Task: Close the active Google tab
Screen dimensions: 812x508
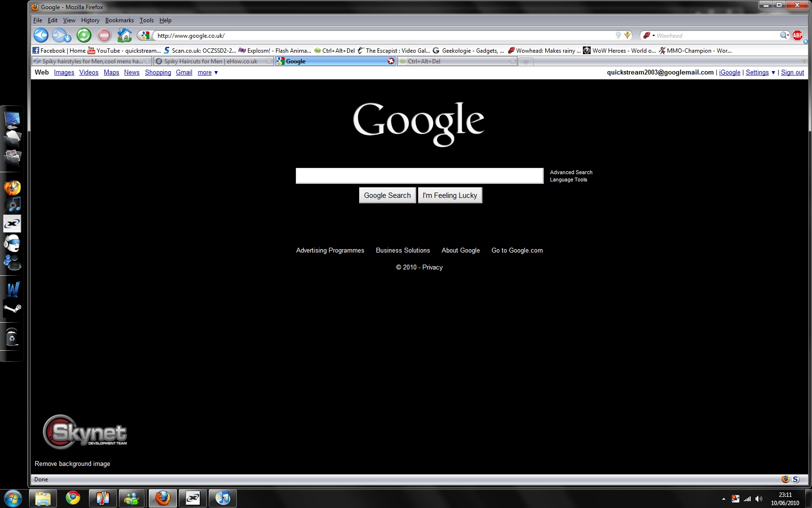Action: tap(391, 61)
